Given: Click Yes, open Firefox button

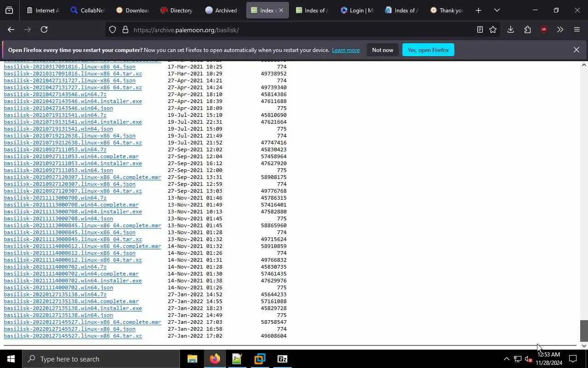Looking at the screenshot, I should [428, 50].
